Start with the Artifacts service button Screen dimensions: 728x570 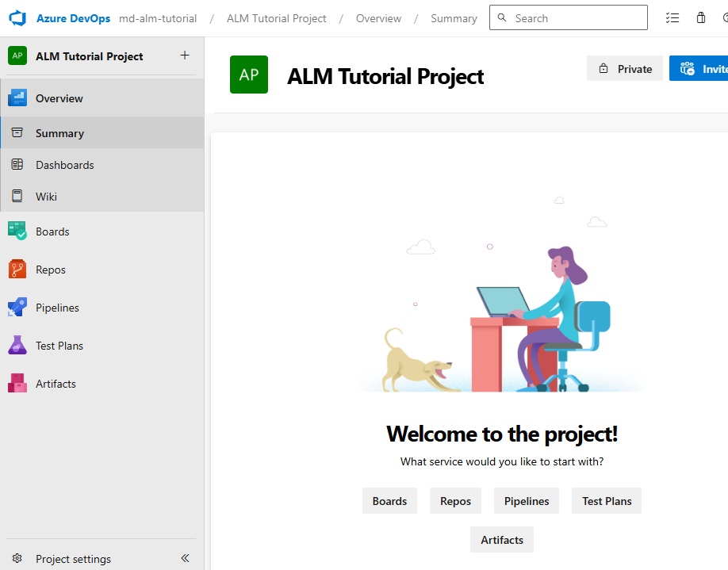click(502, 539)
